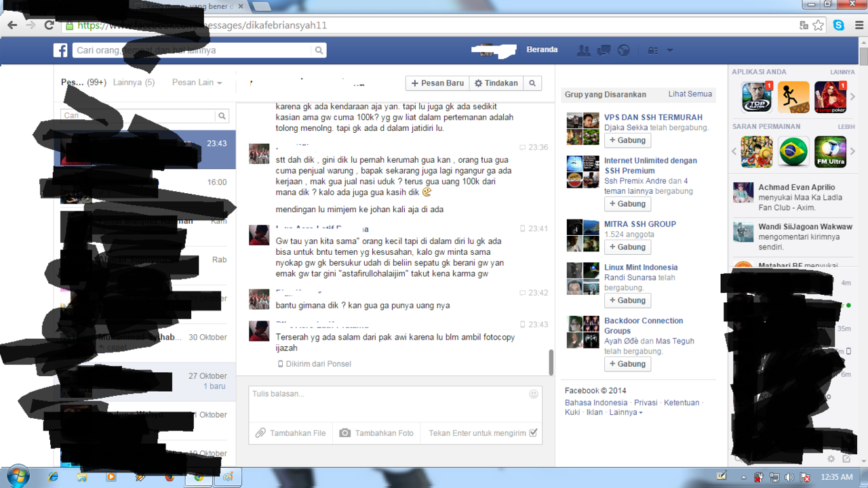
Task: Reload the page
Action: click(x=49, y=25)
